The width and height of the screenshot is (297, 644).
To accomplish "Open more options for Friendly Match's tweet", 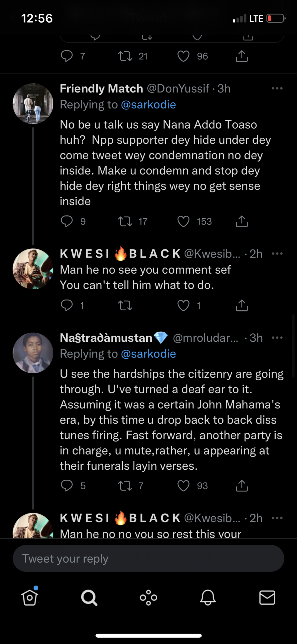I will 277,88.
